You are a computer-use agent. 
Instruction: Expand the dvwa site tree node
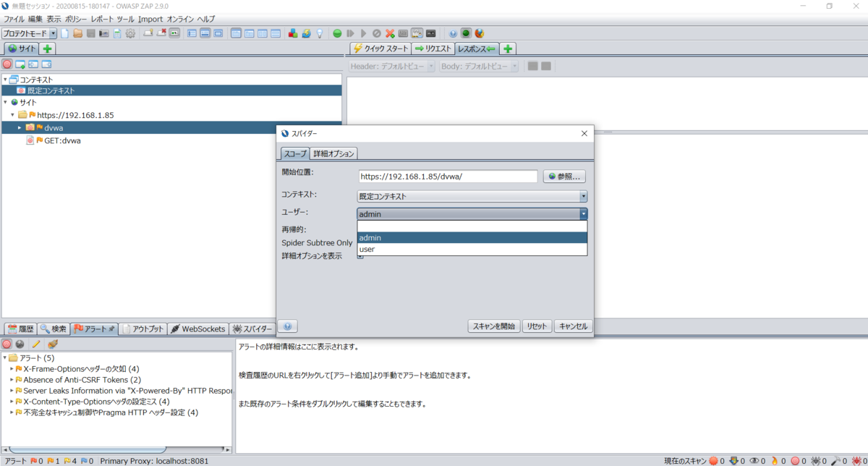[x=18, y=127]
